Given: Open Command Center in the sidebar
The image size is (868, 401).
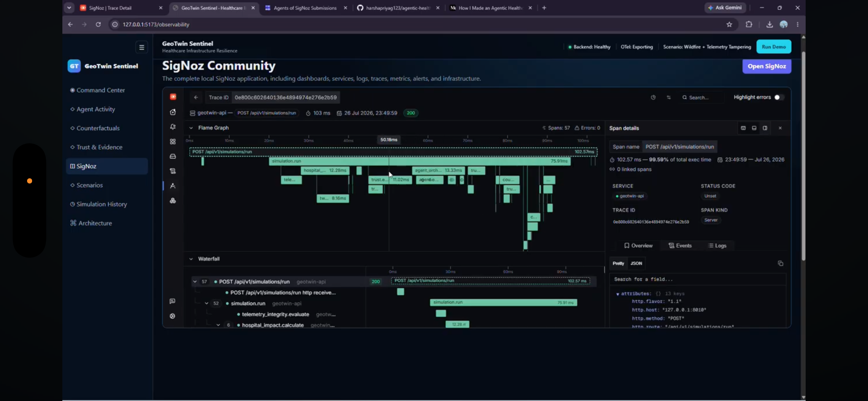Looking at the screenshot, I should coord(107,90).
